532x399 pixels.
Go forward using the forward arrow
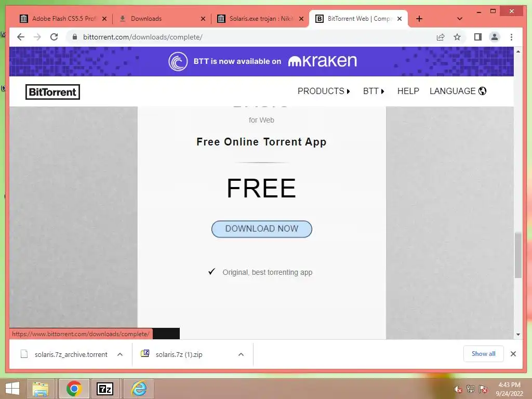37,37
